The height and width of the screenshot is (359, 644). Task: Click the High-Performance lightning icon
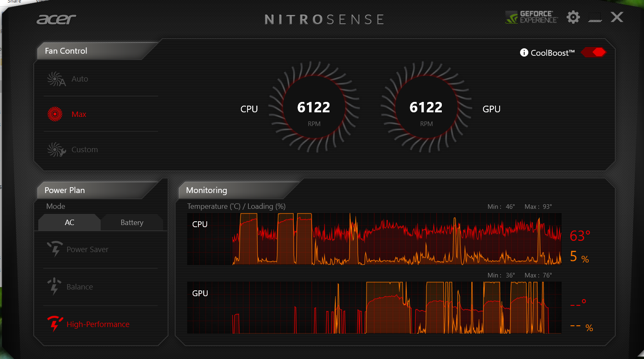(54, 323)
